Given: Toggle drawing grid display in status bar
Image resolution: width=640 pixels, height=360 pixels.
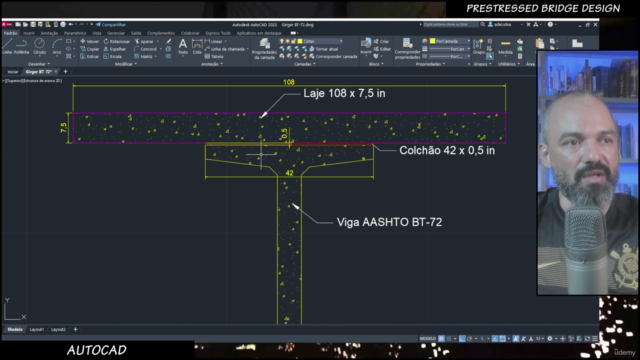Looking at the screenshot, I should click(x=441, y=339).
